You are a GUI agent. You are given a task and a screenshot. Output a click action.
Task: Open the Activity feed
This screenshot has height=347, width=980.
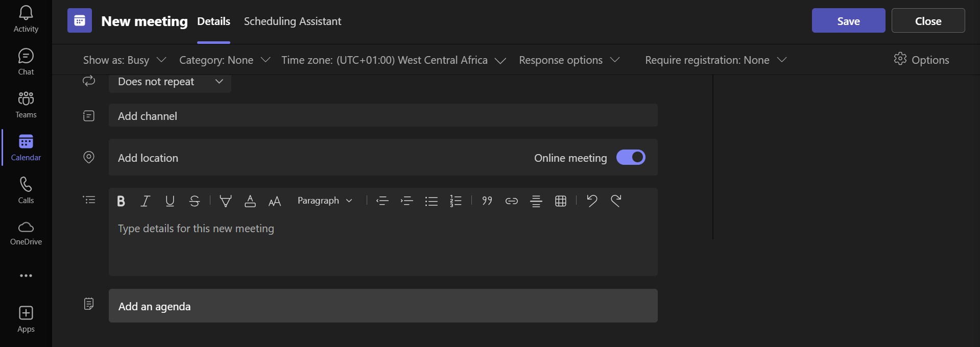coord(26,20)
